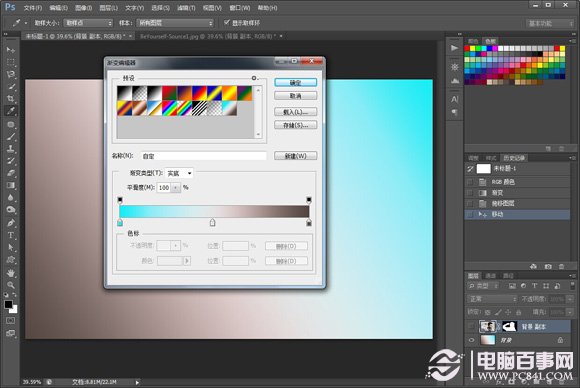Select the Eyedropper tool in the toolbox
The image size is (580, 388).
click(x=11, y=111)
